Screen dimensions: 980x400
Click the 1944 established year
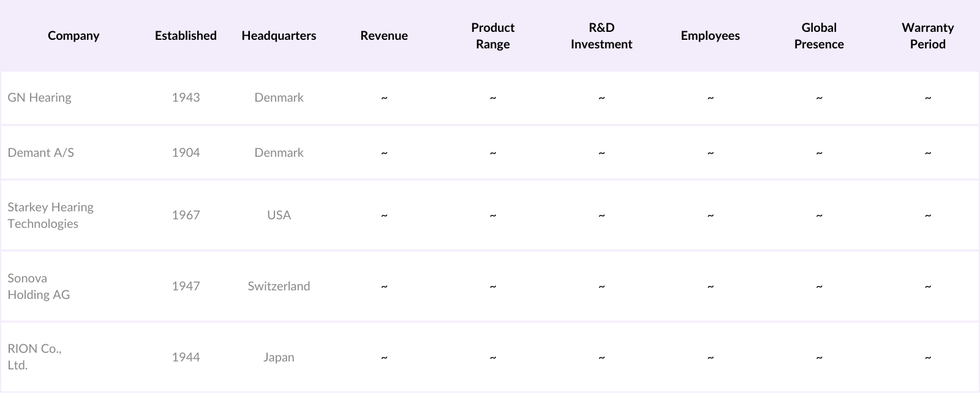186,357
